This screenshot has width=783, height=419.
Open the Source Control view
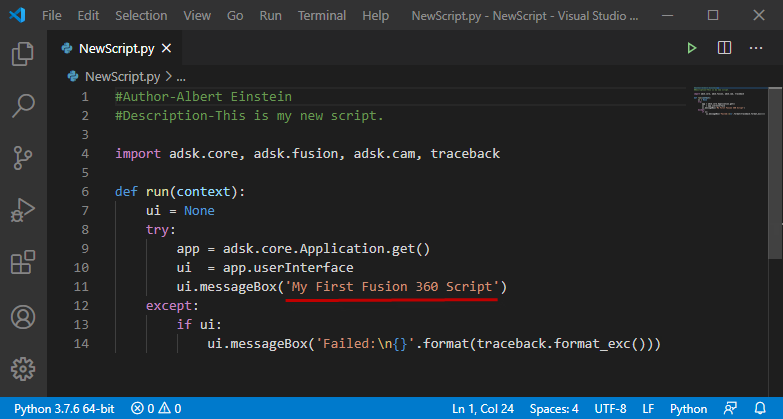[x=23, y=158]
